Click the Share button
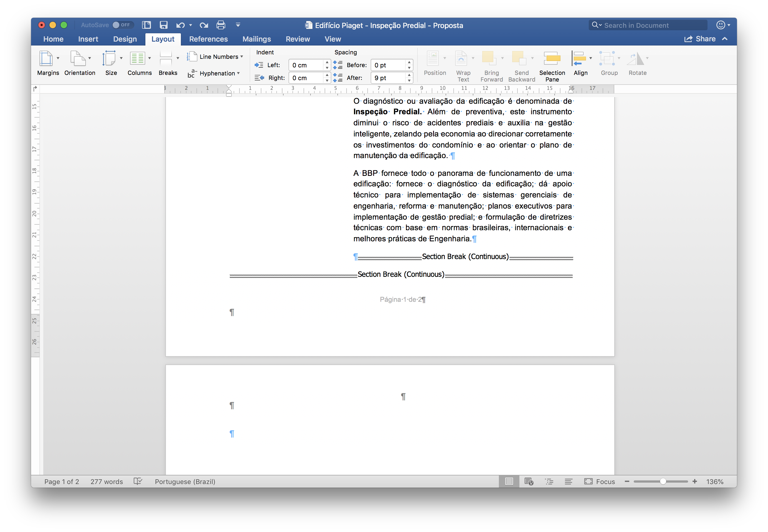 tap(700, 39)
